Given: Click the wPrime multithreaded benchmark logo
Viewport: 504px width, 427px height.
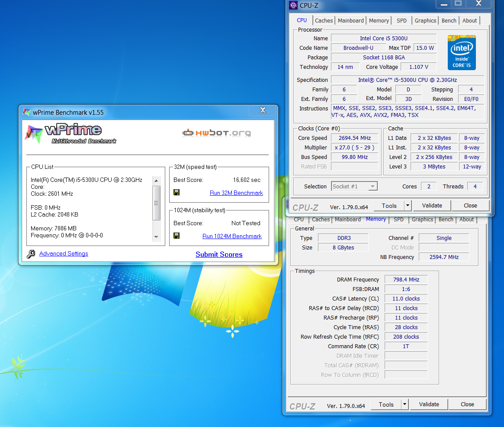Looking at the screenshot, I should point(71,133).
